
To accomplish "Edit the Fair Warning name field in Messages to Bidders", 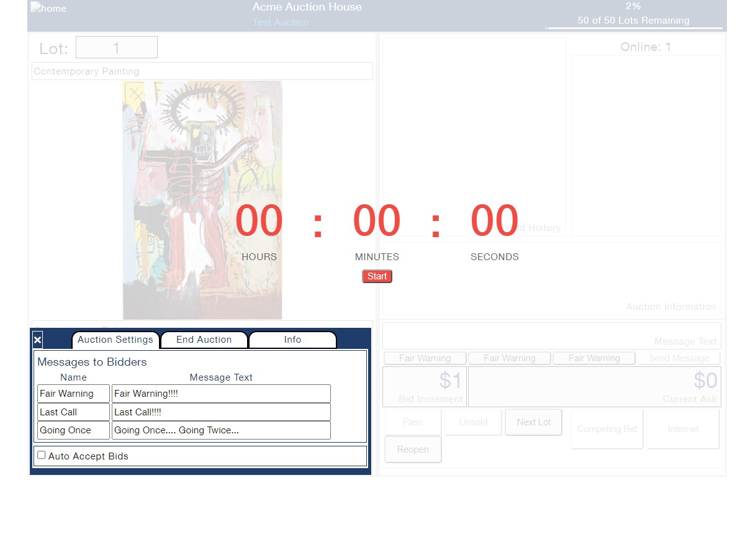I will pyautogui.click(x=73, y=394).
